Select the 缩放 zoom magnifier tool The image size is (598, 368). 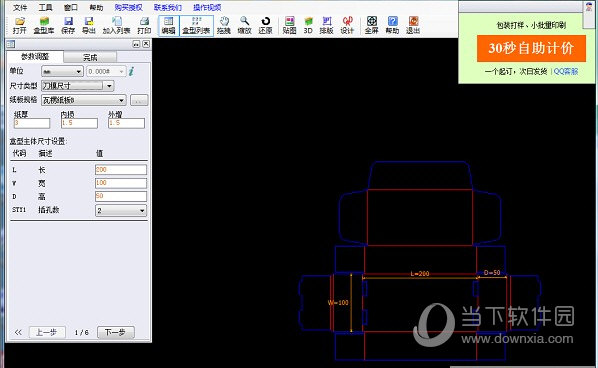coord(244,25)
